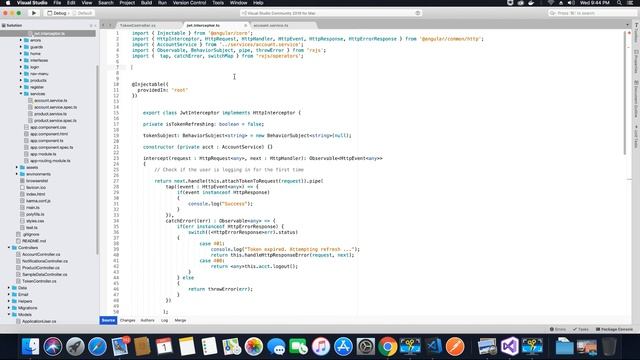This screenshot has width=640, height=360.
Task: Switch to the Source view tab
Action: [108, 320]
